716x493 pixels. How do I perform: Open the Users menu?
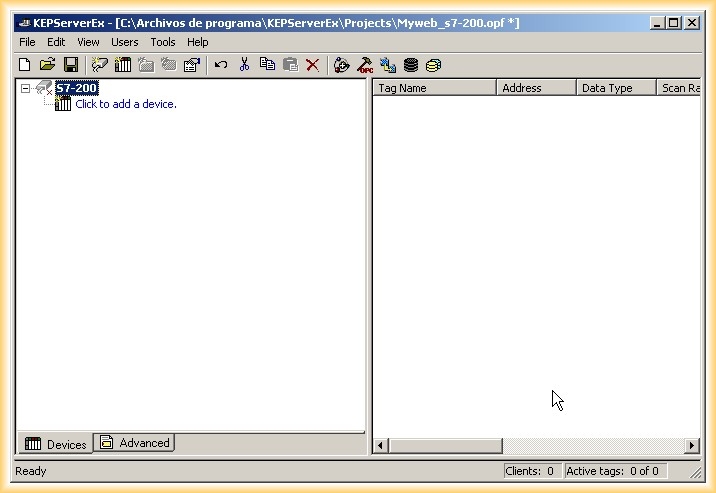tap(125, 42)
